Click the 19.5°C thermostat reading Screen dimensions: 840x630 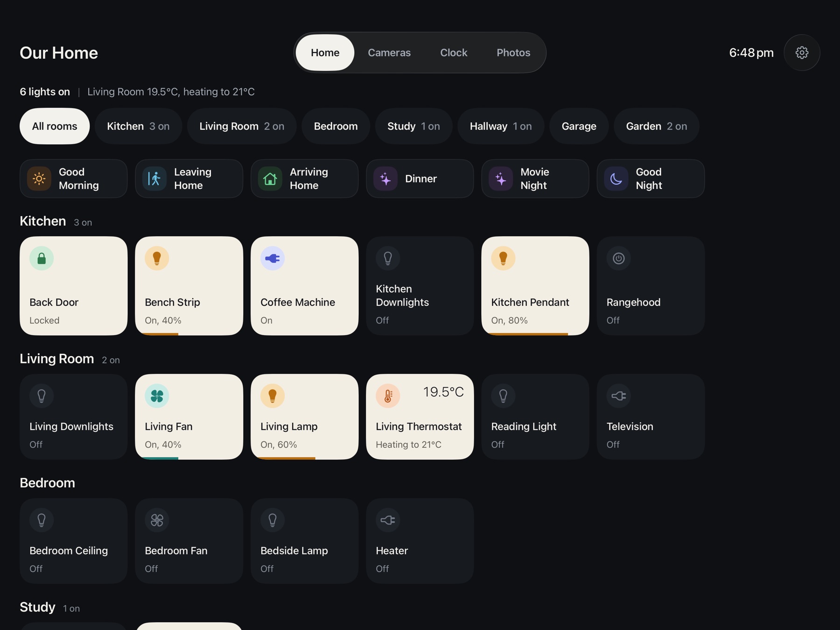(443, 392)
